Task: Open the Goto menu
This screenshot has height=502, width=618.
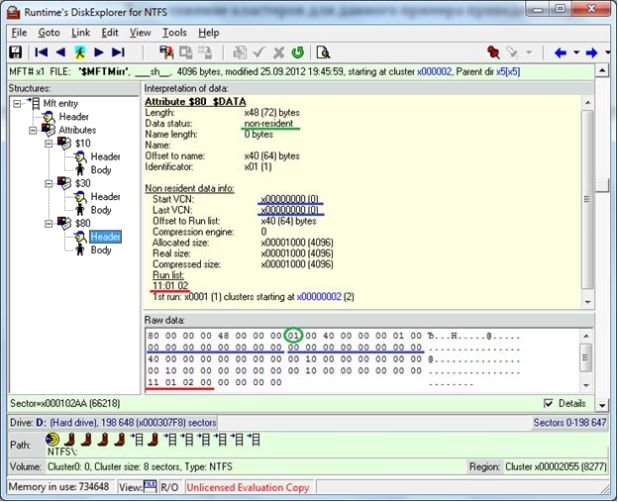Action: [49, 33]
